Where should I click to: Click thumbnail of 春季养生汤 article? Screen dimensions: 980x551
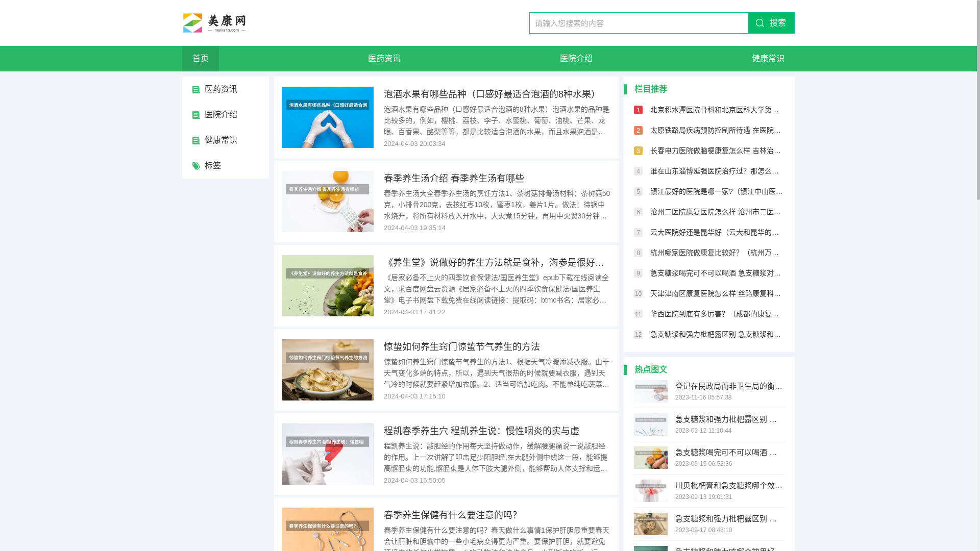point(328,202)
